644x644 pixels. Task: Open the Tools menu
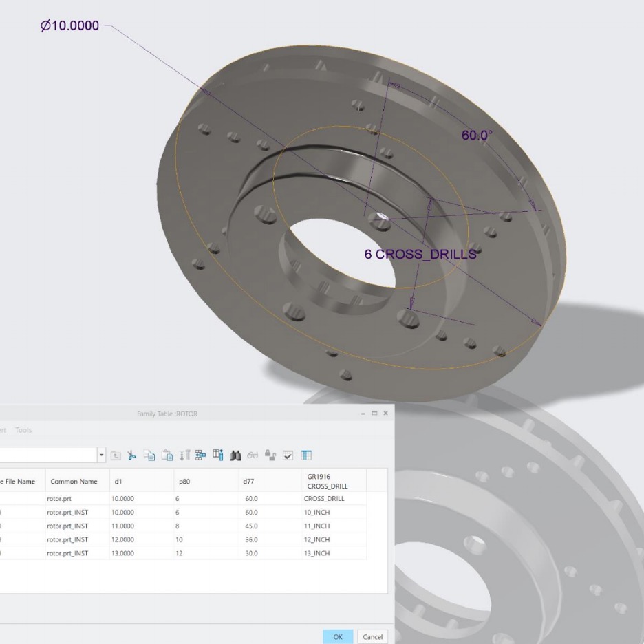click(x=23, y=430)
